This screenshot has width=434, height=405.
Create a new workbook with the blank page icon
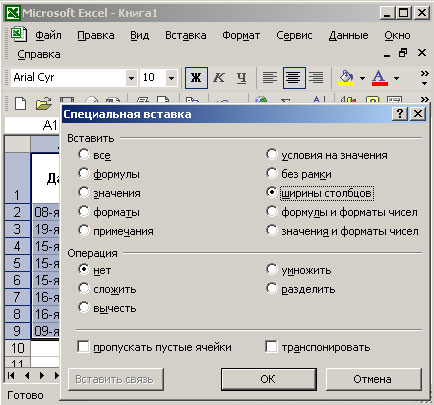(21, 103)
